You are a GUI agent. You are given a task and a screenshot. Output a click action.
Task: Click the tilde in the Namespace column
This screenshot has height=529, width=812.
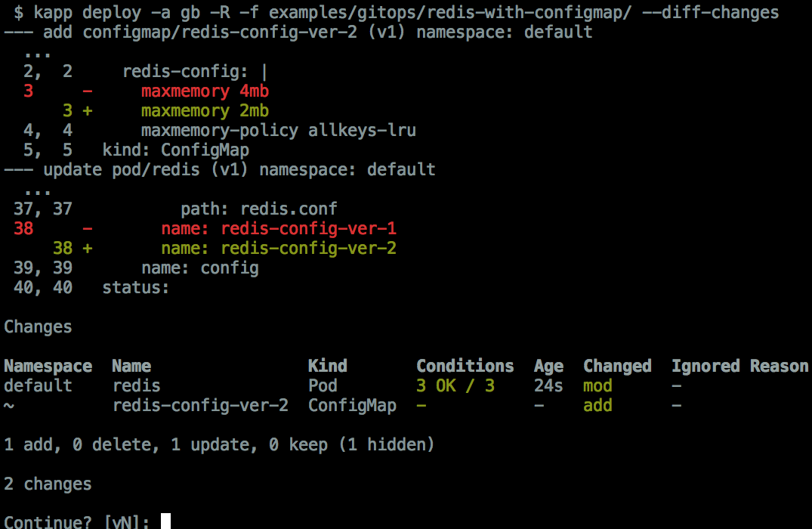click(x=9, y=406)
